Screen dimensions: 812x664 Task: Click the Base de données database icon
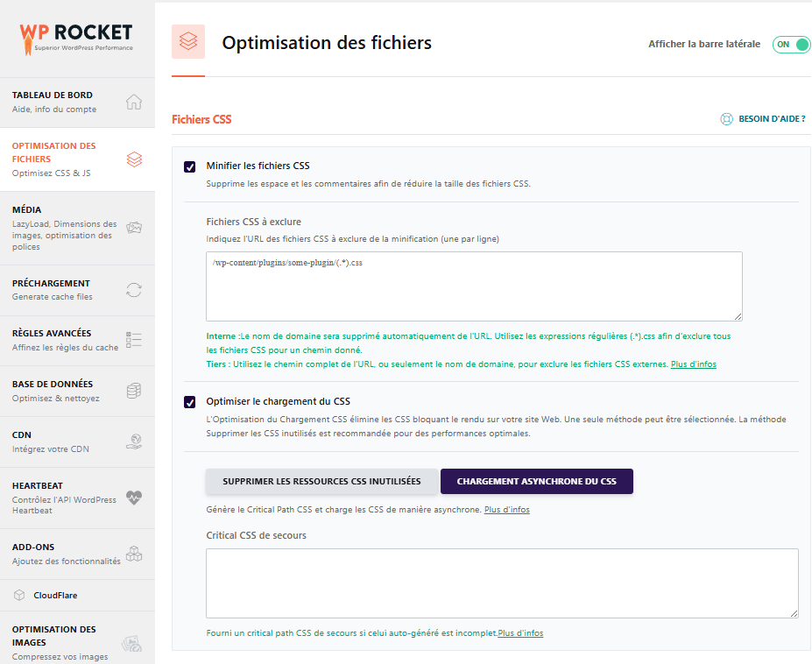(134, 391)
